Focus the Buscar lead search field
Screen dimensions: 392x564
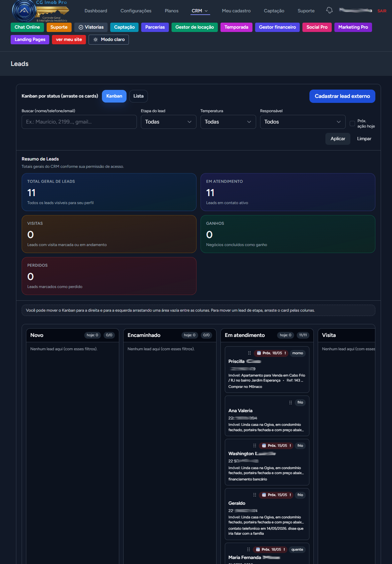79,122
